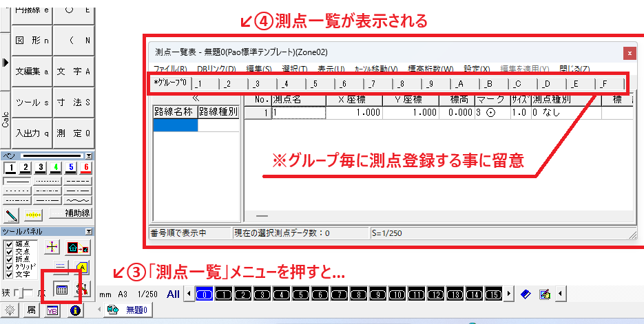Click the lightbulb icon at bottom left
Screen dimensions: 644x324
tap(10, 311)
